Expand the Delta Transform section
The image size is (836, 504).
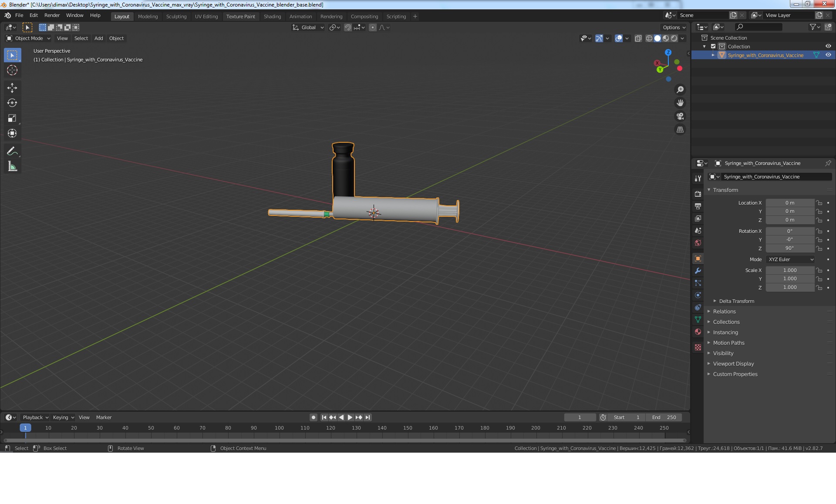[736, 300]
